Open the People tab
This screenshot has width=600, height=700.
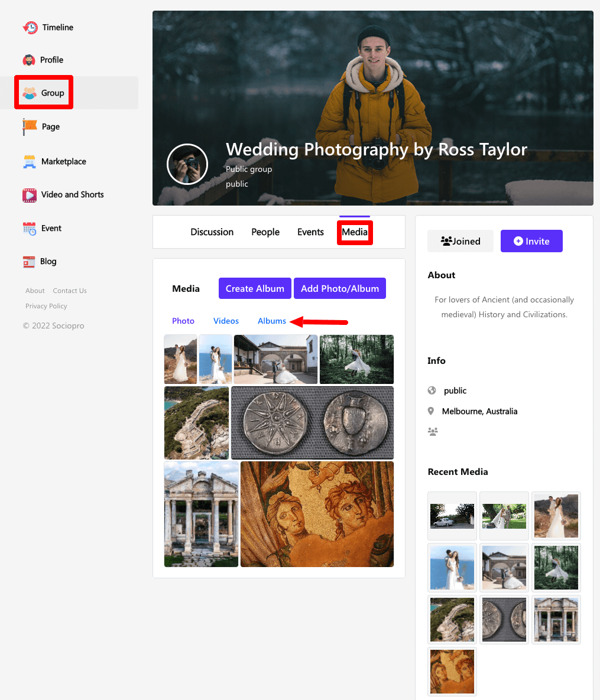pos(265,232)
